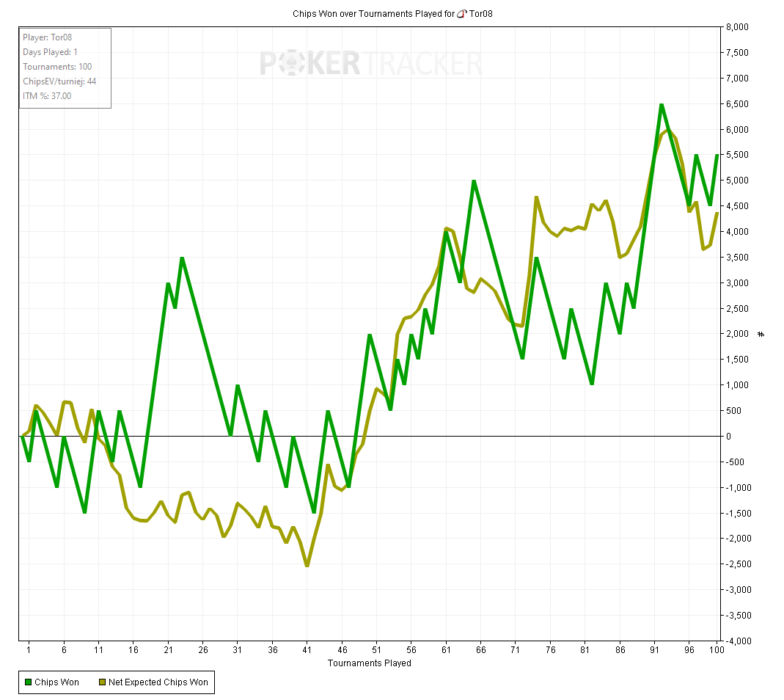Click the -4,000 y-axis tick label
Screen dimensions: 784x700
736,641
